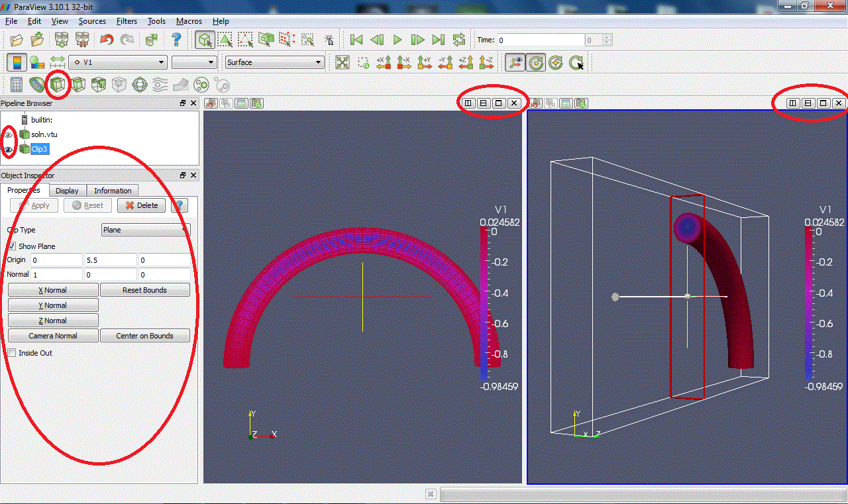Open the Sources menu
The height and width of the screenshot is (504, 848).
click(x=92, y=21)
